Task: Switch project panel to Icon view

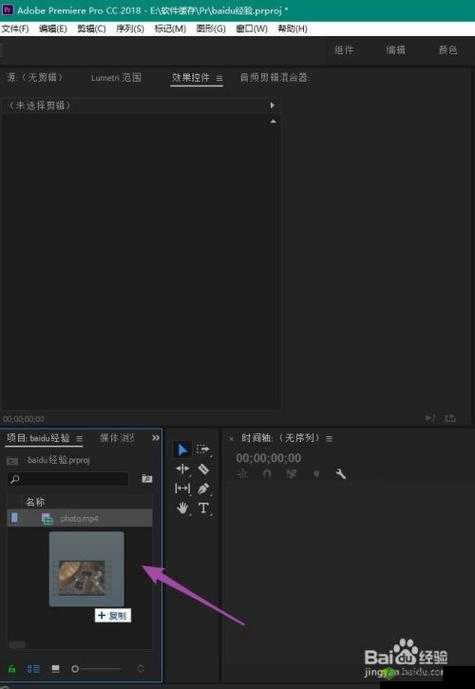Action: [x=55, y=669]
